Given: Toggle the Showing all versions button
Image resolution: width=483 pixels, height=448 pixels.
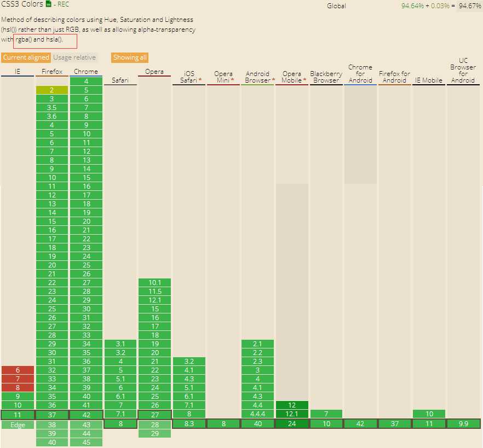Looking at the screenshot, I should pyautogui.click(x=130, y=57).
